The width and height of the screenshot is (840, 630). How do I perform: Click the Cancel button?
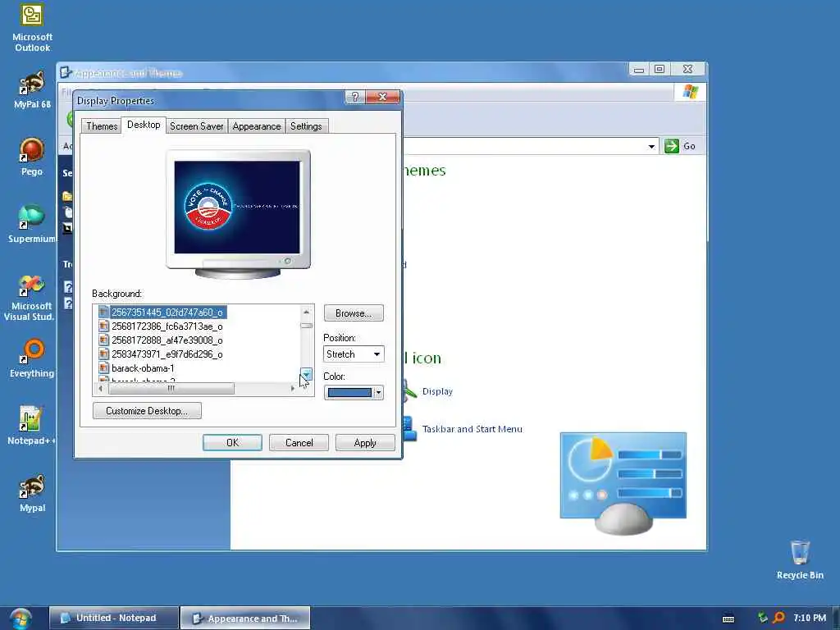pos(299,442)
